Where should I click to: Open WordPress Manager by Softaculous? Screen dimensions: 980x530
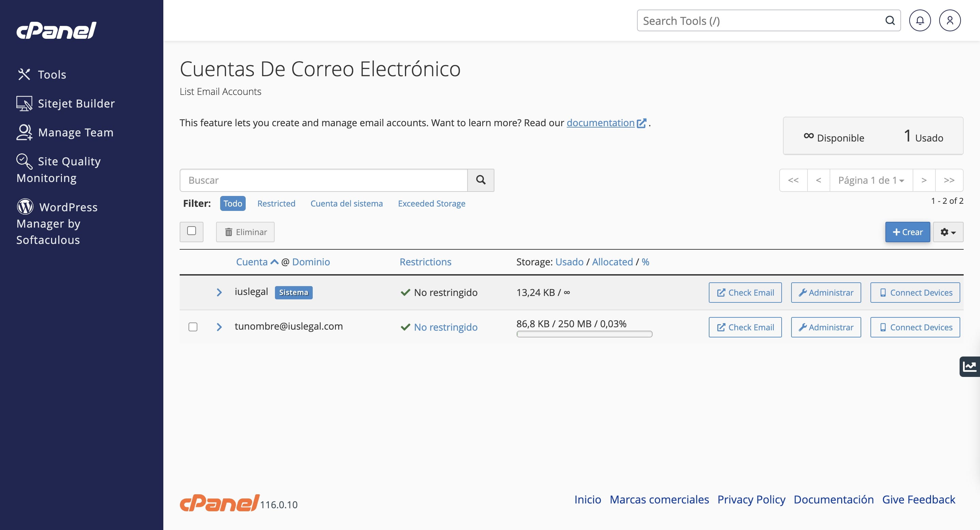click(57, 223)
